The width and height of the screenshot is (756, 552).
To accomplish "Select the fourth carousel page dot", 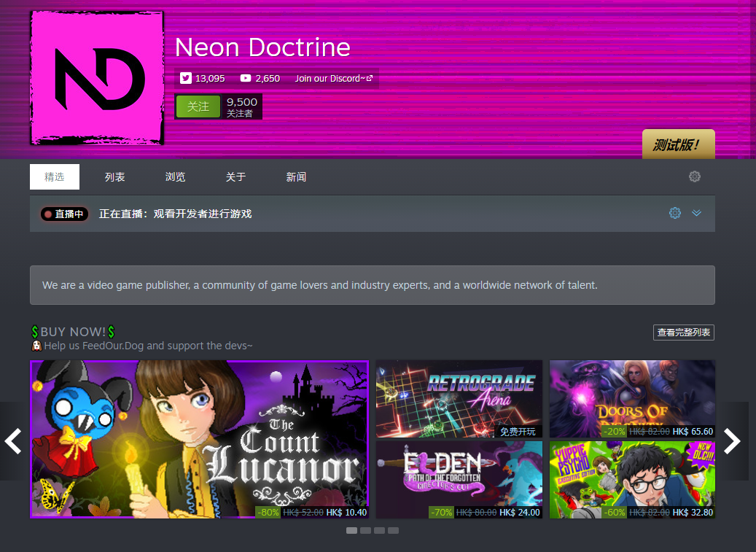I will pos(394,530).
